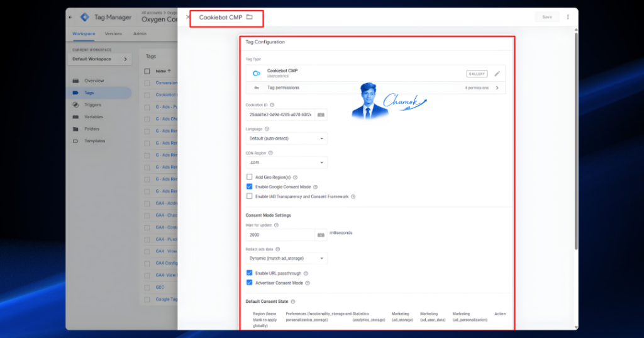Click the Tag Manager logo icon
644x338 pixels.
coord(85,17)
